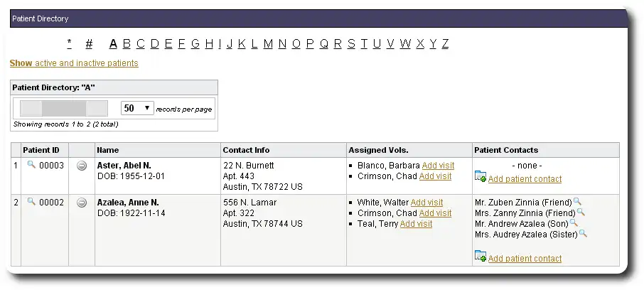Screen dimensions: 644x290
Task: Add visit for White, Walter
Action: 426,203
